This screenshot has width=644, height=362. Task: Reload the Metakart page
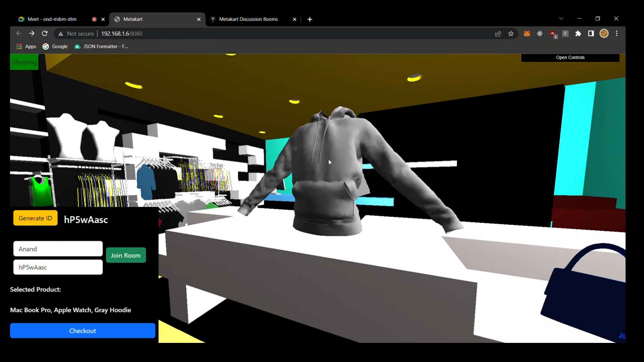coord(45,34)
